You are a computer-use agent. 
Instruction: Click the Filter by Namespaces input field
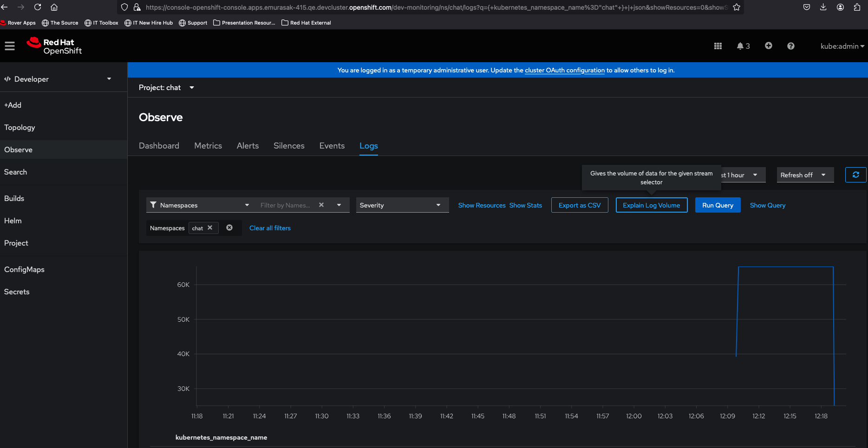coord(285,205)
